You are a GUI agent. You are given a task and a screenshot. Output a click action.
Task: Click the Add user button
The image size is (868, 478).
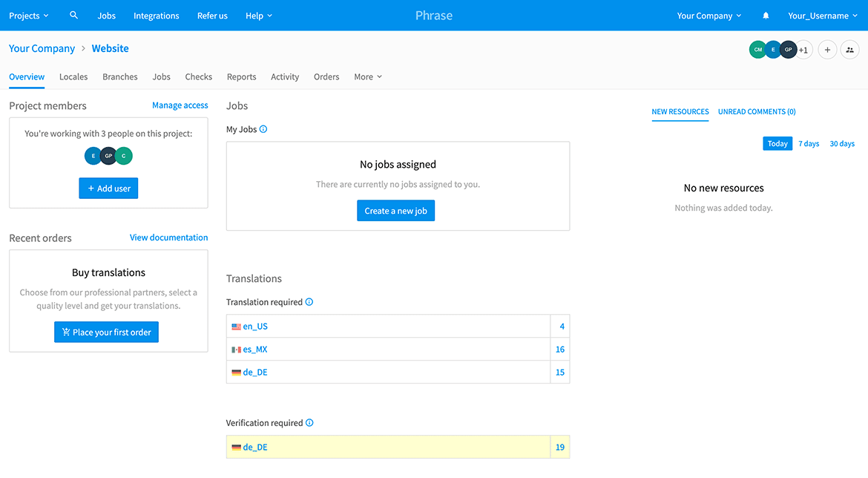108,189
